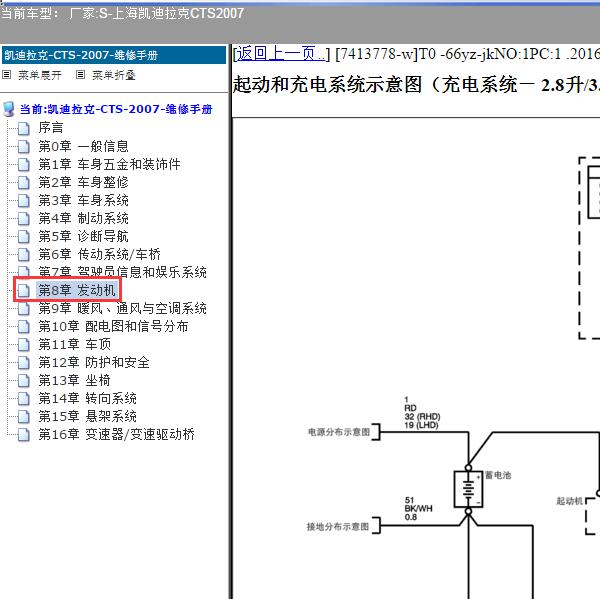
Task: Click the document icon of 第5章
Action: coord(24,237)
